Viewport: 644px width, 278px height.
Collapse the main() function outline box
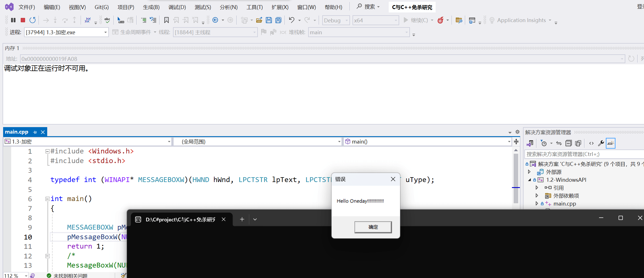(47, 199)
